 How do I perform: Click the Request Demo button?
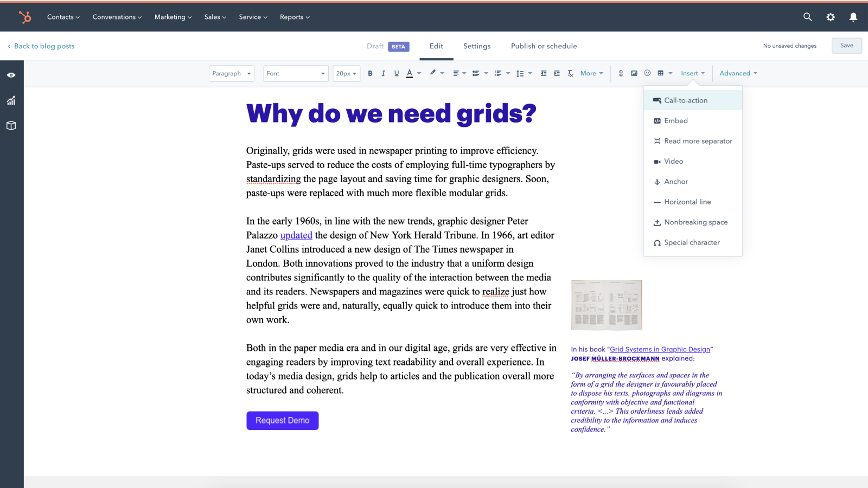(282, 421)
